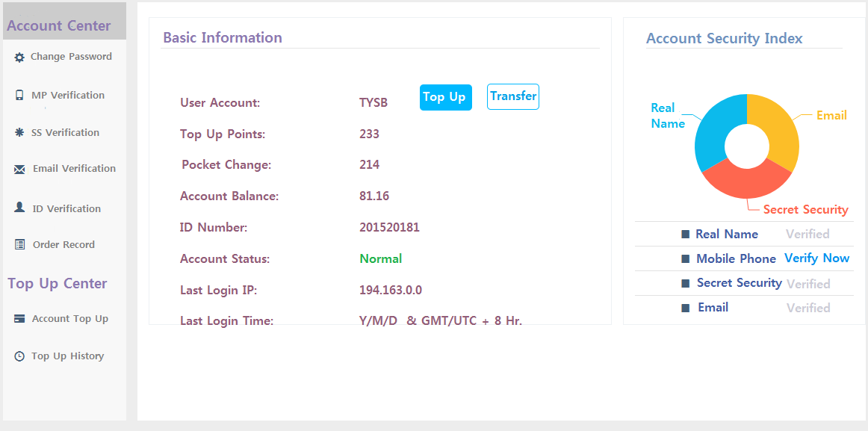Click the Top Up Points label
868x431 pixels.
point(223,134)
